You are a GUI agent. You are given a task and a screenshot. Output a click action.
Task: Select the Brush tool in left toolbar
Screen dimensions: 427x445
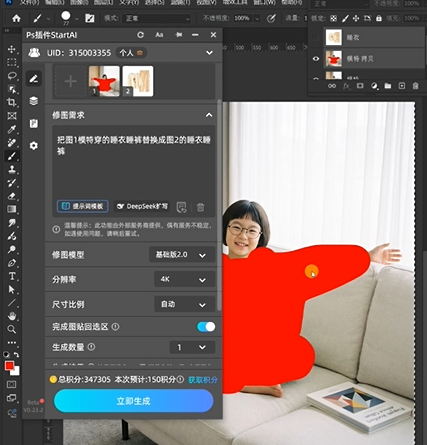coord(12,156)
